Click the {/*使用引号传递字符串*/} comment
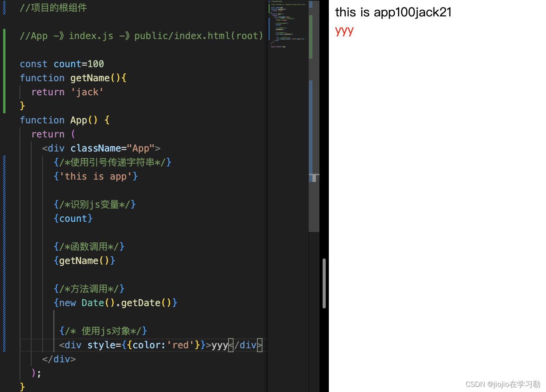546x392 pixels. (x=112, y=162)
